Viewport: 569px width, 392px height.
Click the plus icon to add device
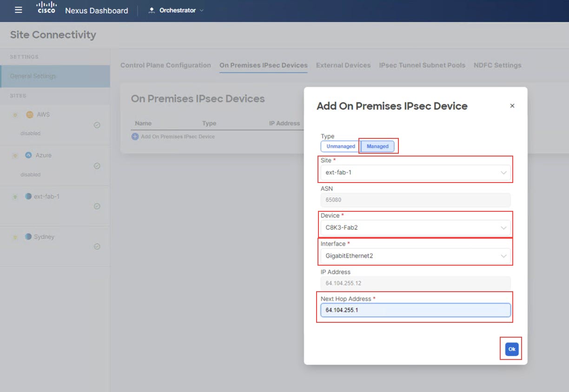tap(135, 137)
